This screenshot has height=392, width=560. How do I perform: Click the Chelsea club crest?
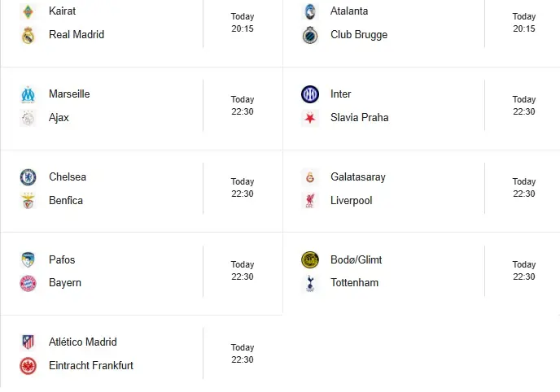[28, 177]
